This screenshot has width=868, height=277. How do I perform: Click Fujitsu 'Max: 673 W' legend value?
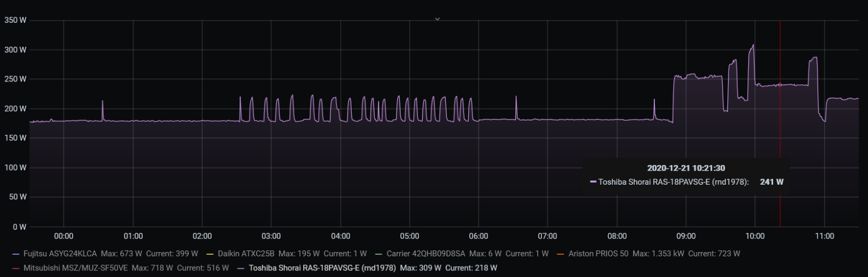(122, 254)
